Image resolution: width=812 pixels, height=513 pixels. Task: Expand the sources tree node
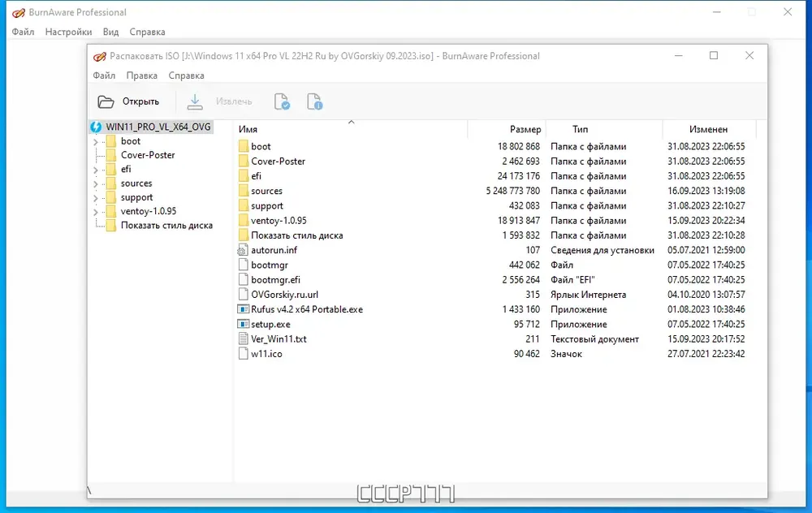pos(96,183)
